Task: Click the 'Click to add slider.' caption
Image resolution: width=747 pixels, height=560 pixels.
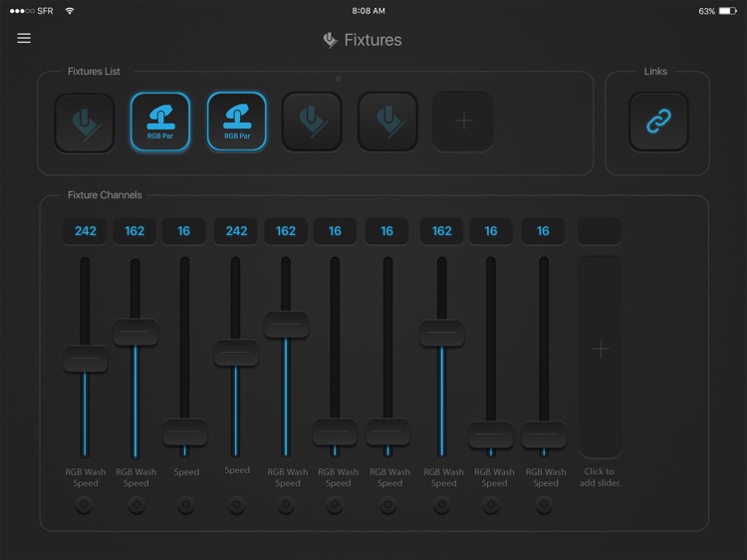Action: [x=600, y=477]
